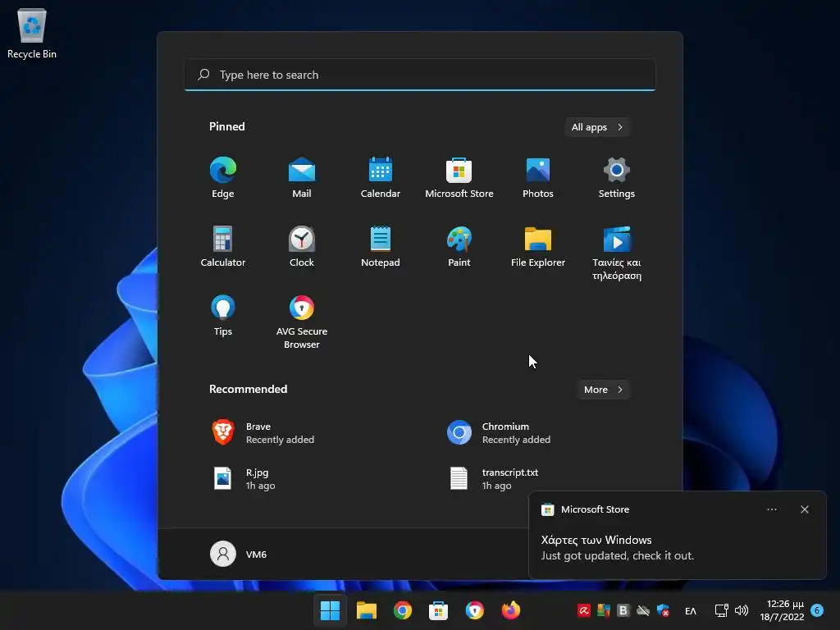Open notification center badge showing 6

(817, 609)
